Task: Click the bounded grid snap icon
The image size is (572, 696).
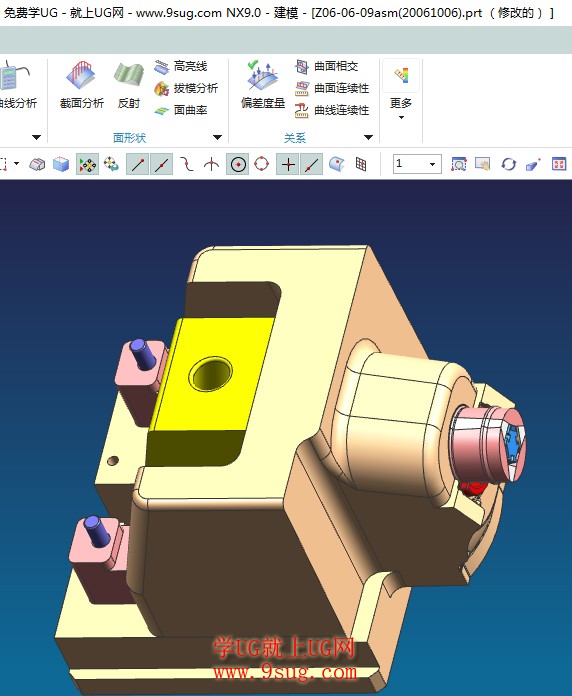Action: pyautogui.click(x=361, y=164)
